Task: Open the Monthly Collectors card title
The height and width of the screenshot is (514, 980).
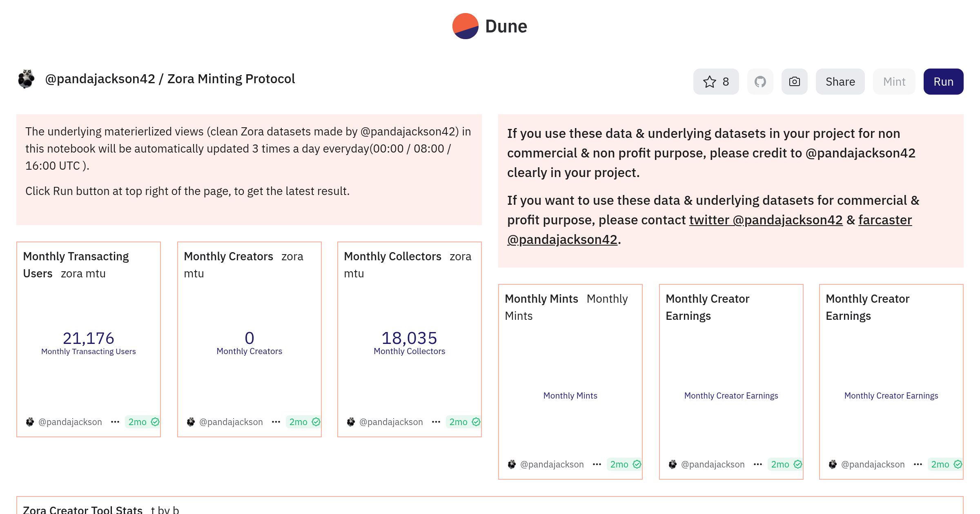Action: (x=392, y=256)
